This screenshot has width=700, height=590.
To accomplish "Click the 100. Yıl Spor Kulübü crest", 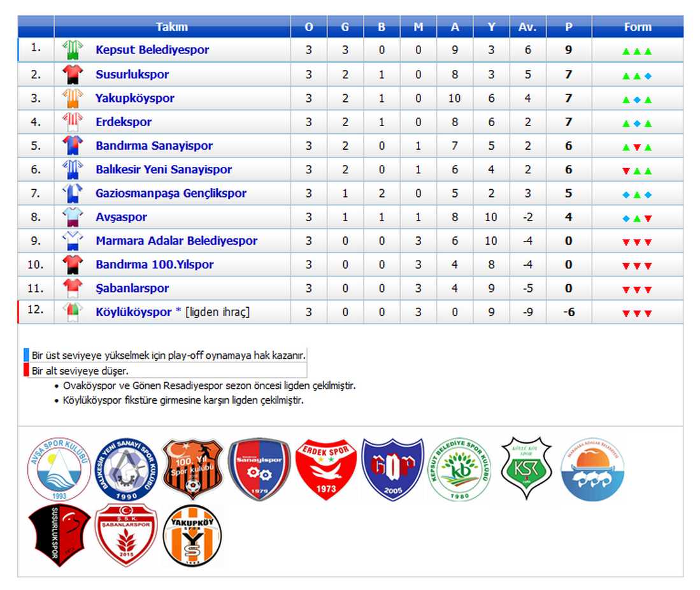I will (192, 470).
